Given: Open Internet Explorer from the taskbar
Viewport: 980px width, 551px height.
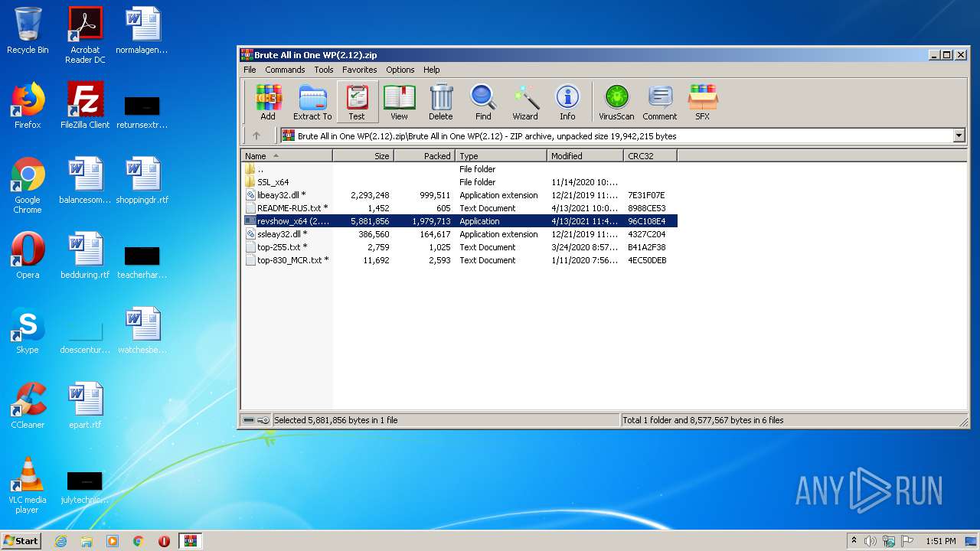Looking at the screenshot, I should point(60,541).
